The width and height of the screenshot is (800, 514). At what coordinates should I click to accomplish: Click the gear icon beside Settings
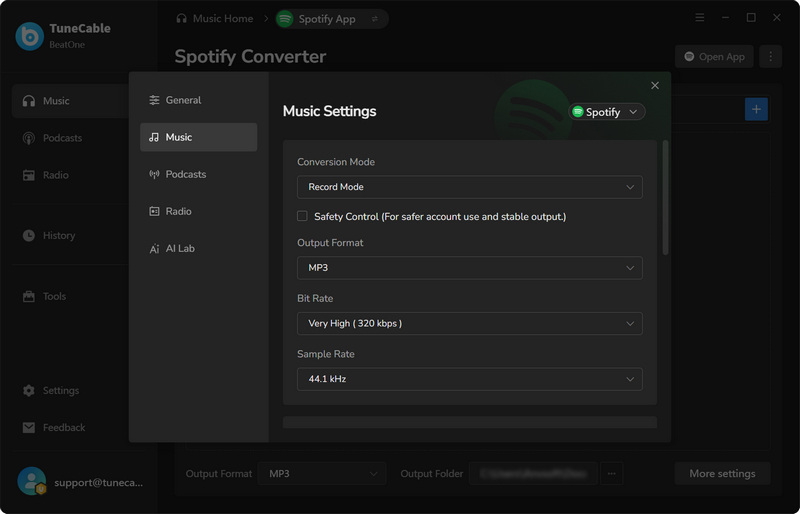click(x=29, y=390)
